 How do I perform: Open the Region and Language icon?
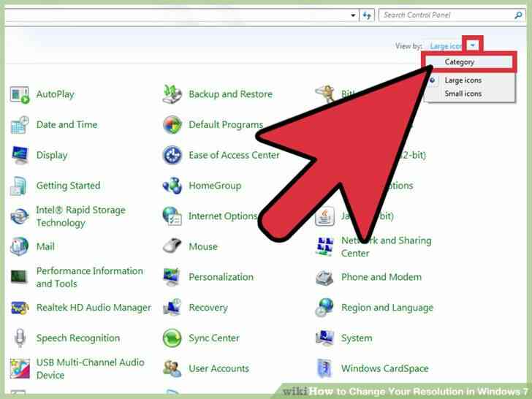[x=324, y=308]
